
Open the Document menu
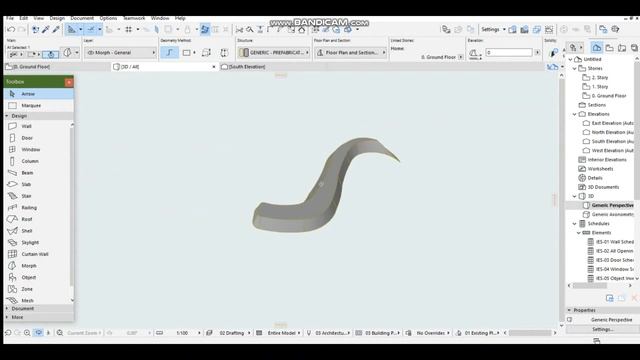click(82, 18)
